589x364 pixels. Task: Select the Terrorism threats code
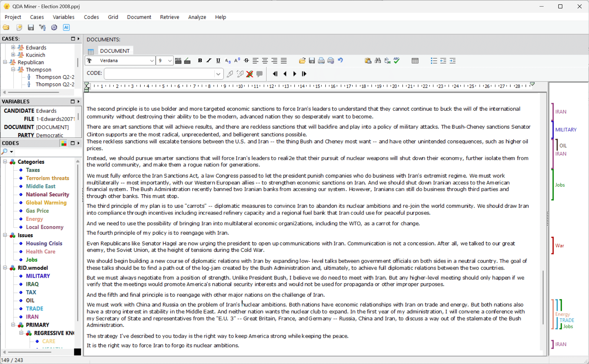click(x=47, y=178)
